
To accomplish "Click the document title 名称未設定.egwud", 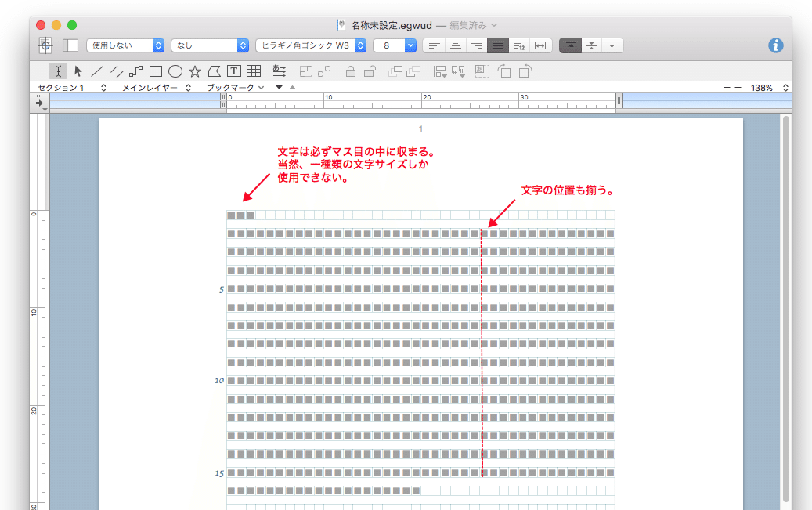I will coord(392,25).
